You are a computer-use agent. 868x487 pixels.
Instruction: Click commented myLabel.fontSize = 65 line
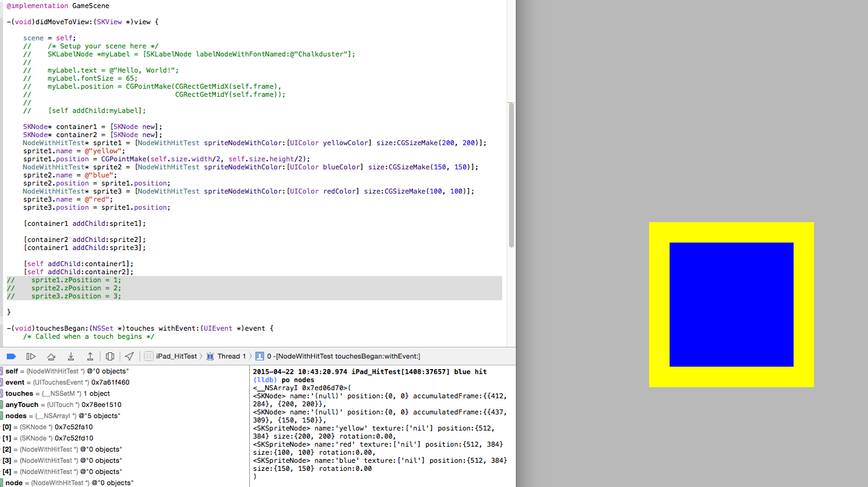(81, 78)
